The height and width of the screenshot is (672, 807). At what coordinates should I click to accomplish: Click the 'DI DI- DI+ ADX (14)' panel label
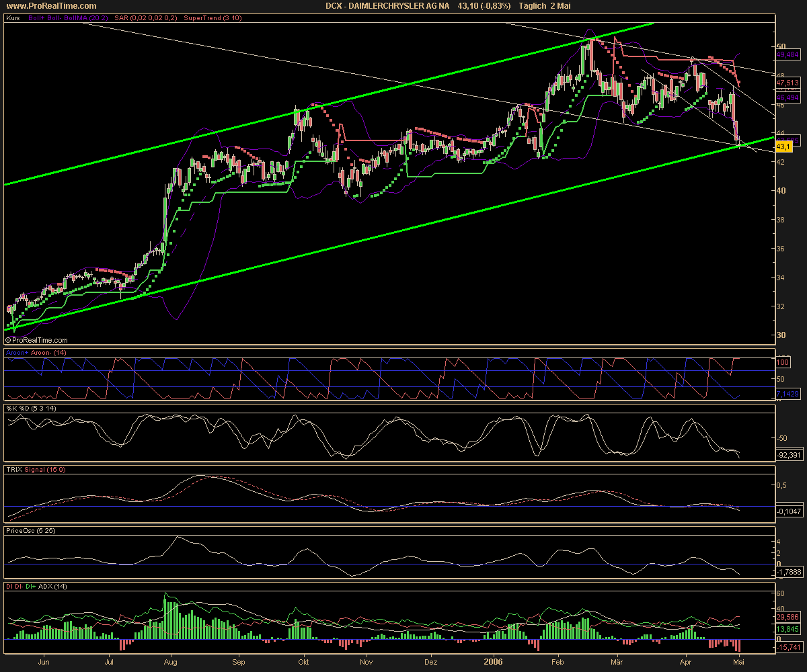pos(35,587)
